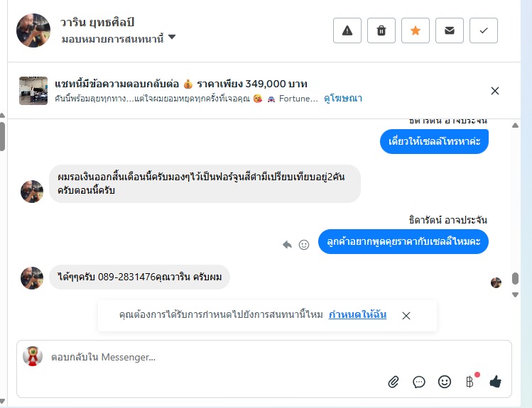This screenshot has width=532, height=408.
Task: Mark conversation done with checkmark button
Action: 484,31
